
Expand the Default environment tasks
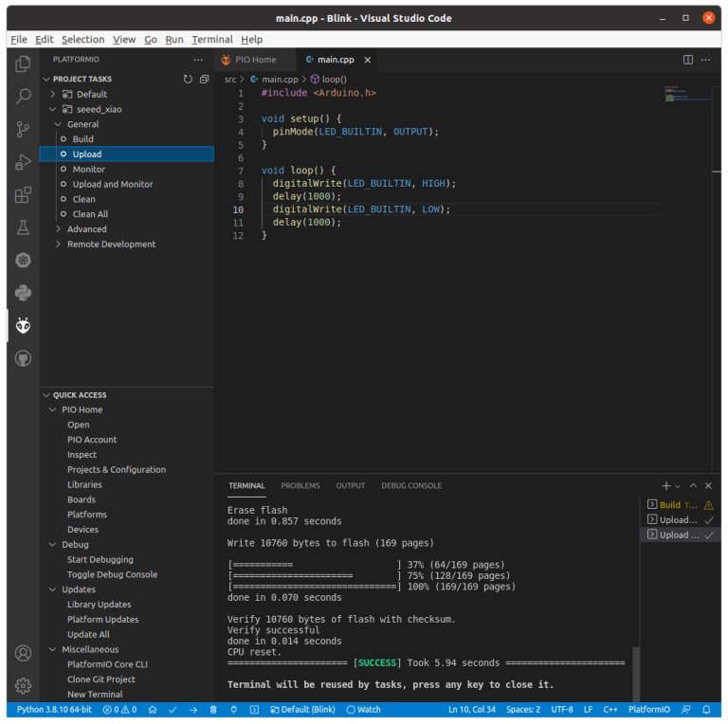(53, 94)
